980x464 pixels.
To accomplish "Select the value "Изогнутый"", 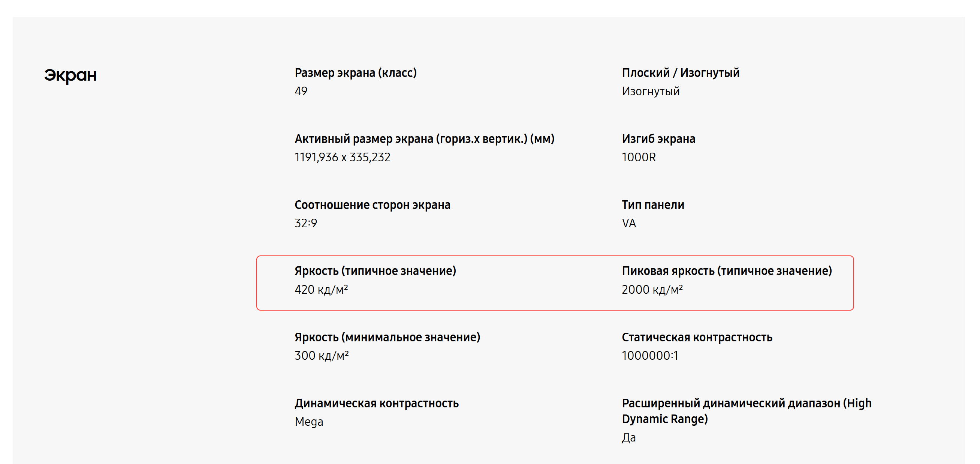I will coord(651,92).
